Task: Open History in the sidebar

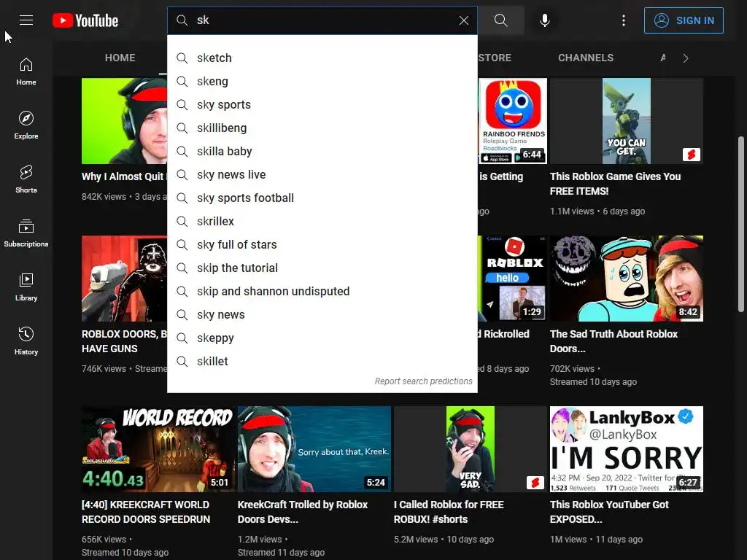Action: [26, 341]
